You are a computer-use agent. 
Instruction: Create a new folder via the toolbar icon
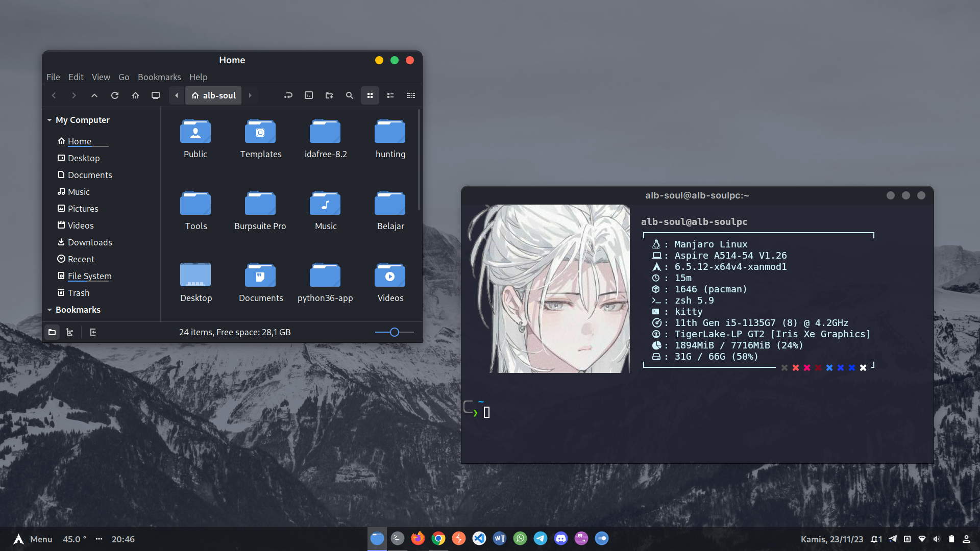tap(329, 95)
